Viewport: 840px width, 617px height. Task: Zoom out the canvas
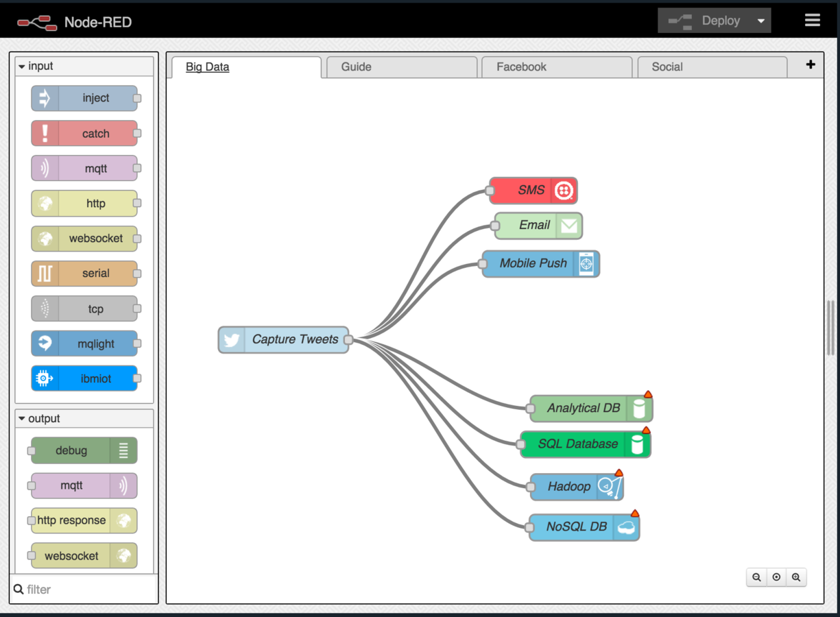tap(756, 577)
